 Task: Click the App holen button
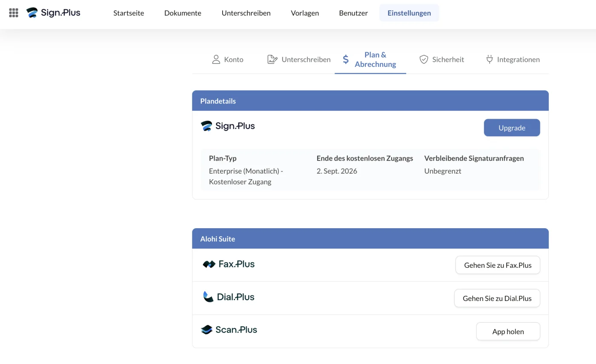[x=508, y=332]
